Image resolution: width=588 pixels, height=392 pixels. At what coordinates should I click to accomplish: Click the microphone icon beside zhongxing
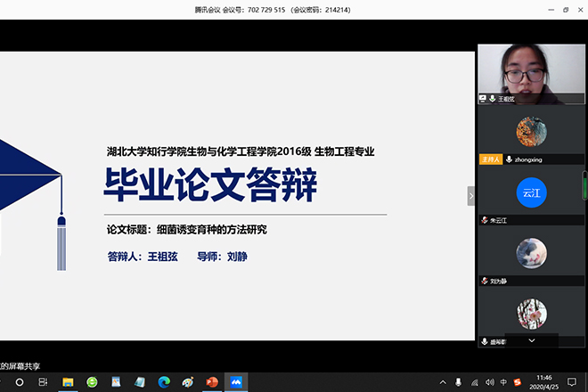(x=508, y=159)
